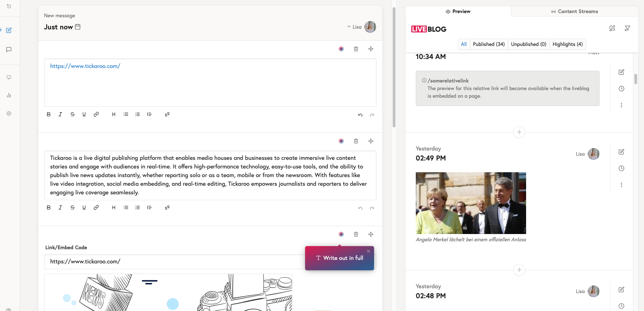
Task: Toggle italic under the Tickaroo description block
Action: [60, 207]
